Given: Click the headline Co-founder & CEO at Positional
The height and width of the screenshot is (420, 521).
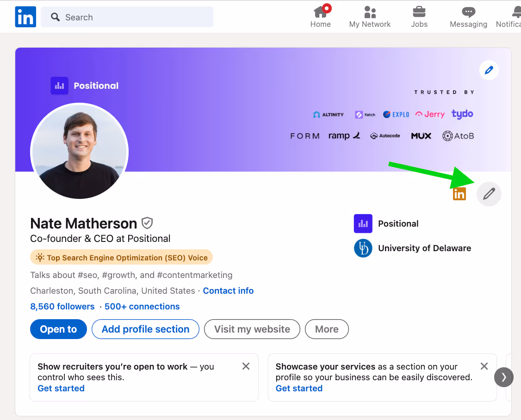Looking at the screenshot, I should (x=100, y=239).
